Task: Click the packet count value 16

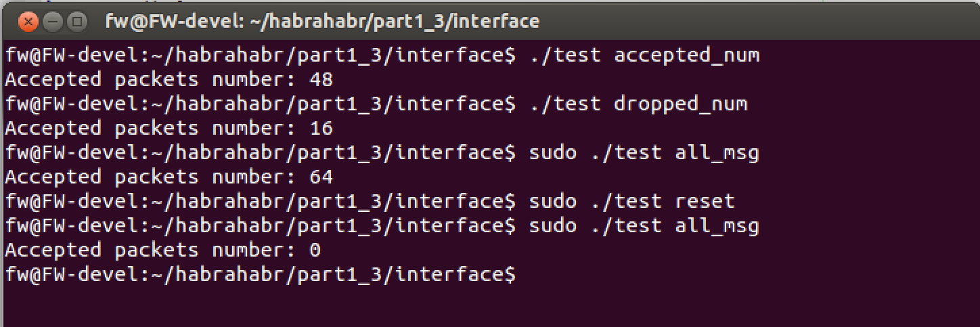Action: (x=321, y=129)
